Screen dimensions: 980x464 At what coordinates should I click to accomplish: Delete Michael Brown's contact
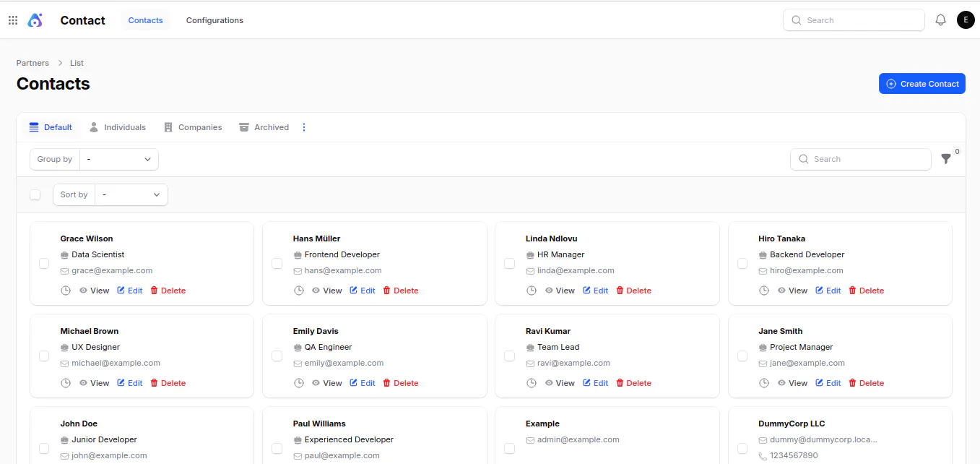[x=168, y=383]
